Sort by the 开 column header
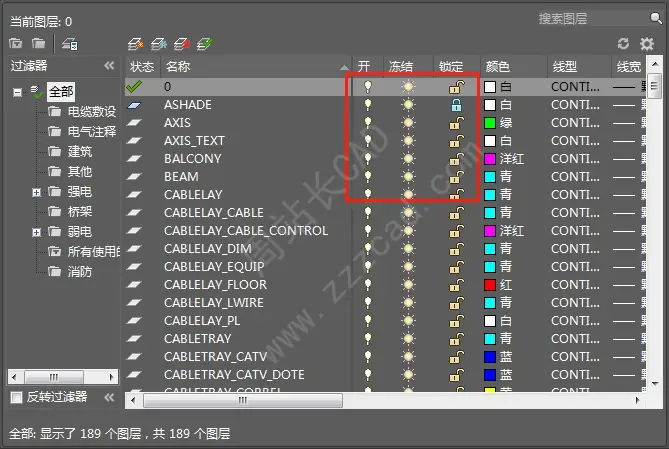Viewport: 669px width, 449px height. [x=367, y=67]
